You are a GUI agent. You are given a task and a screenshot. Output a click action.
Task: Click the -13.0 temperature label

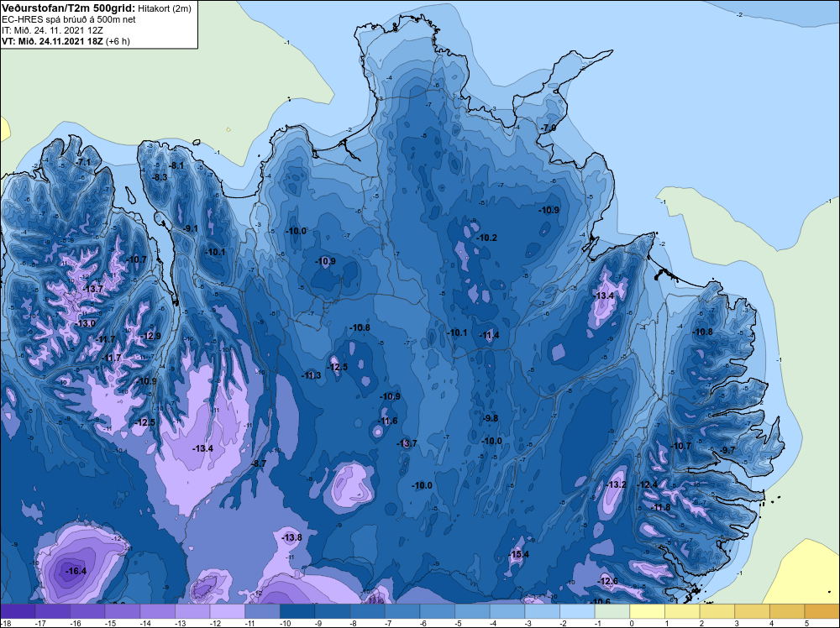click(x=86, y=323)
